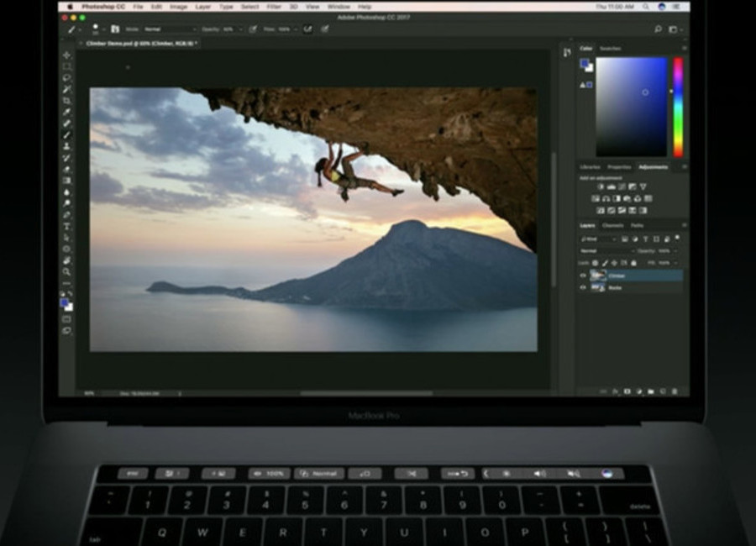This screenshot has height=546, width=756.
Task: Toggle the brush settings panel button
Action: pyautogui.click(x=115, y=29)
